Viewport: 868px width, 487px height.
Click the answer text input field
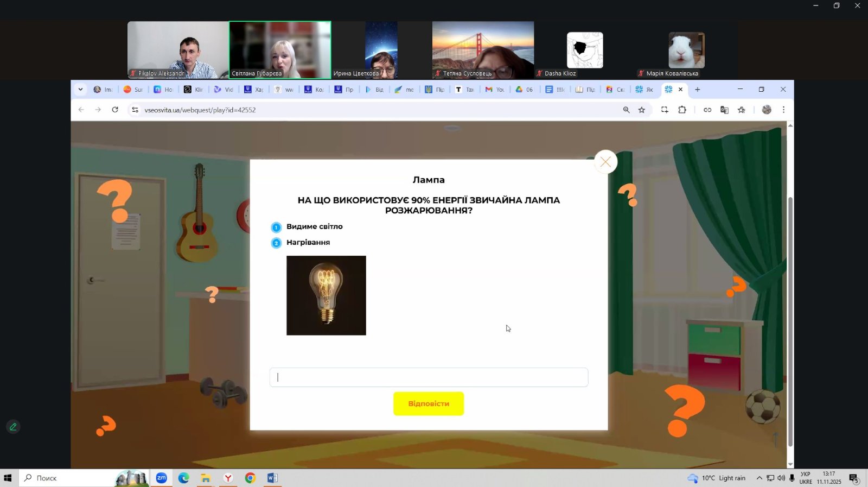point(429,377)
